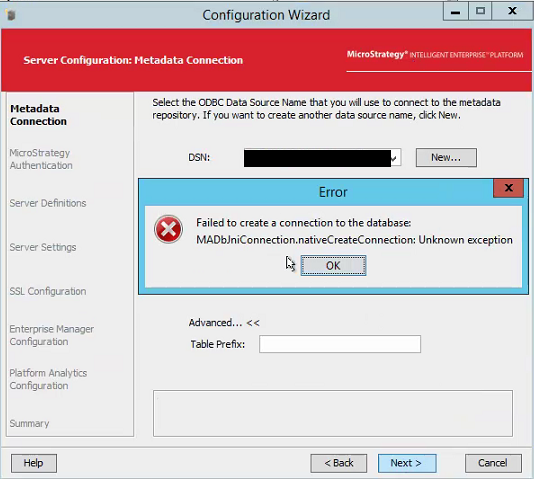Open Enterprise Manager Configuration step
The width and height of the screenshot is (534, 479).
point(51,335)
